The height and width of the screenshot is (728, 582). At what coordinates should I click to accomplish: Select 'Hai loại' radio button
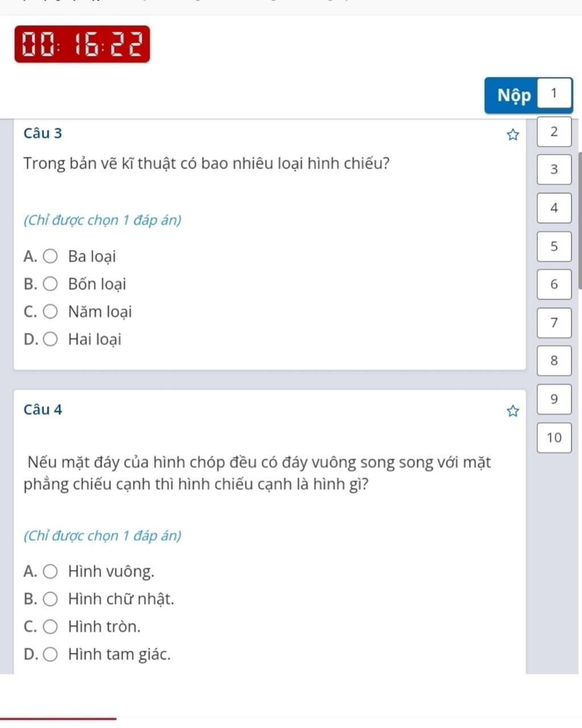click(x=51, y=340)
